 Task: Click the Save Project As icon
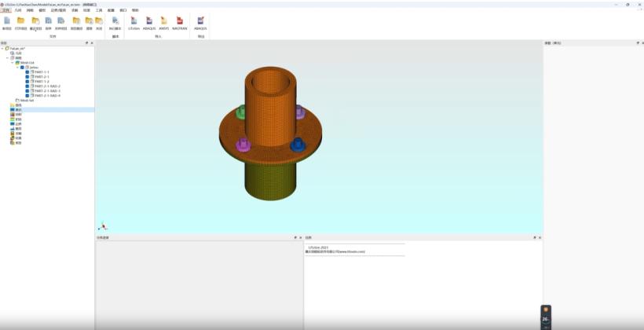(60, 21)
